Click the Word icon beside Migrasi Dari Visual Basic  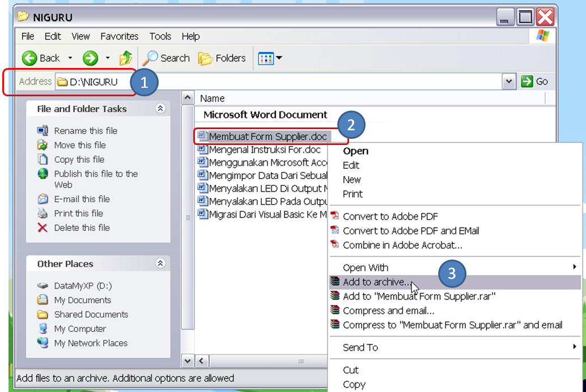tap(203, 214)
